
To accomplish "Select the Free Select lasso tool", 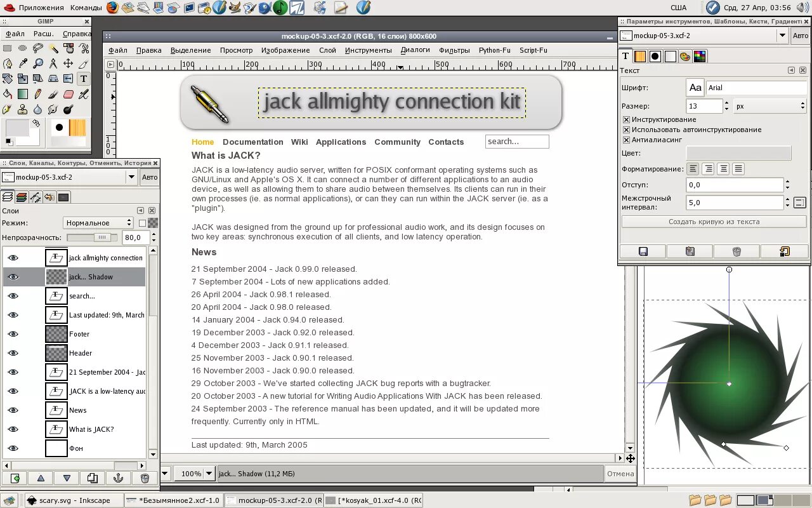I will 38,48.
